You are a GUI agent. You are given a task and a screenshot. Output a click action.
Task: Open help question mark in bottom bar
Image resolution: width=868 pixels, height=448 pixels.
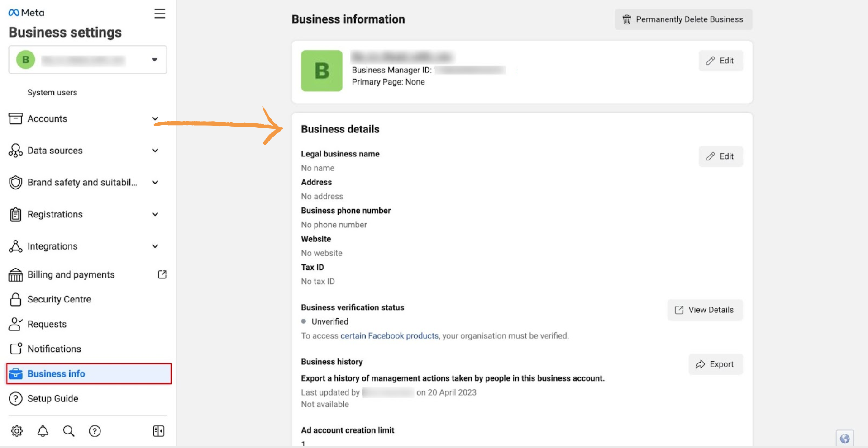click(95, 431)
